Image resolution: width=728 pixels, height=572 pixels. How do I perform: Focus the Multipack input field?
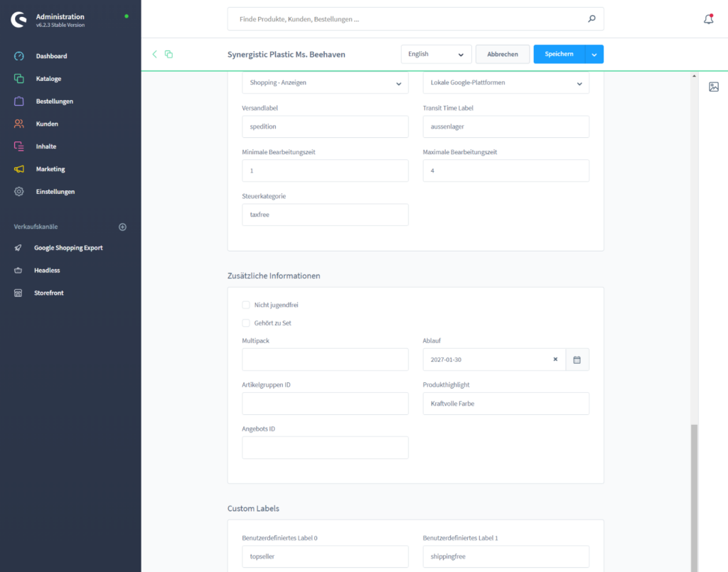point(325,360)
